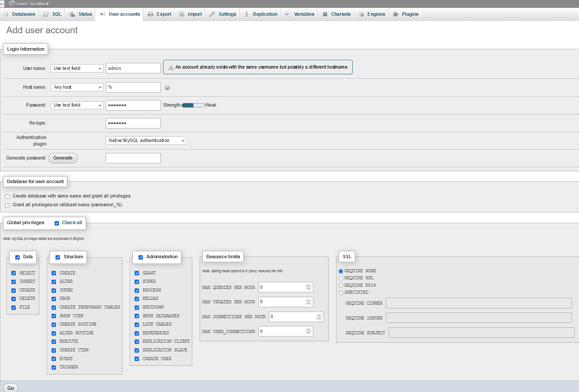Click the Plugins puzzle icon
Viewport: 579px width, 392px height.
pos(395,14)
